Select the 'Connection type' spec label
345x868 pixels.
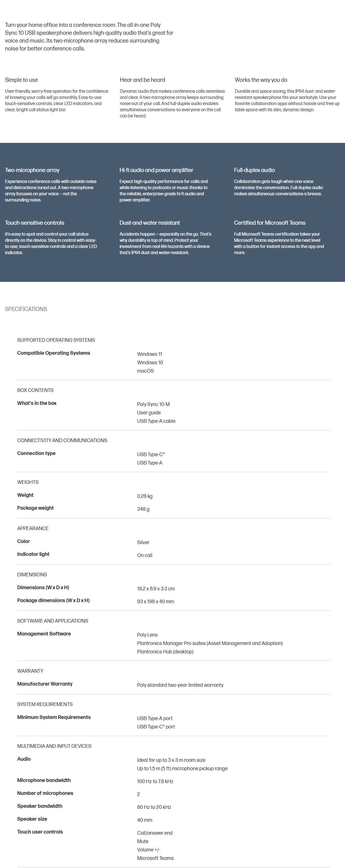[x=36, y=454]
